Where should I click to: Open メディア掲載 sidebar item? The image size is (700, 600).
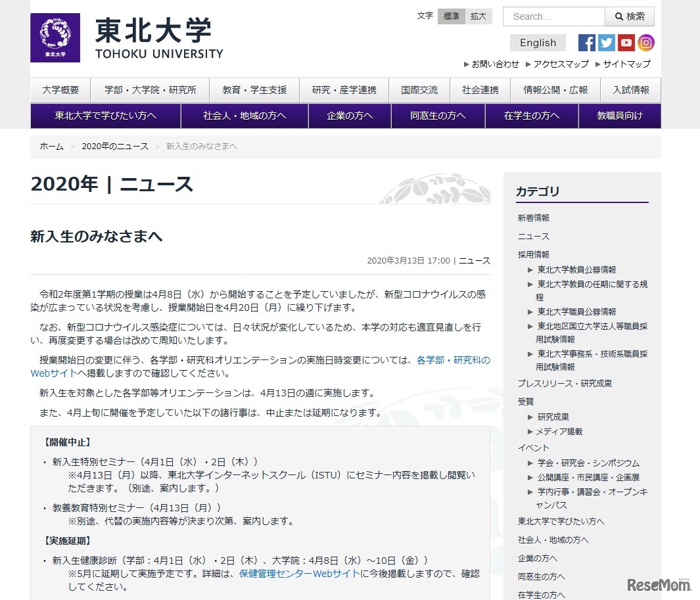tap(559, 432)
